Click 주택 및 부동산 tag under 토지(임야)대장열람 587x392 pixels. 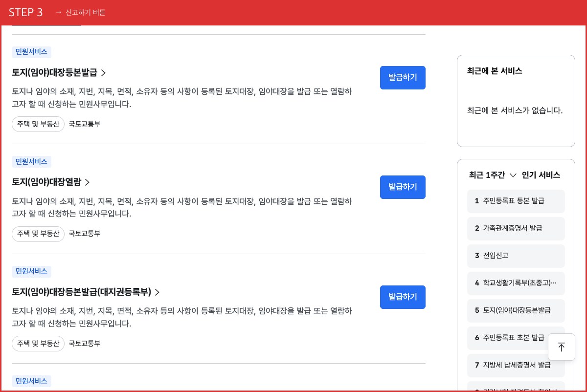38,234
